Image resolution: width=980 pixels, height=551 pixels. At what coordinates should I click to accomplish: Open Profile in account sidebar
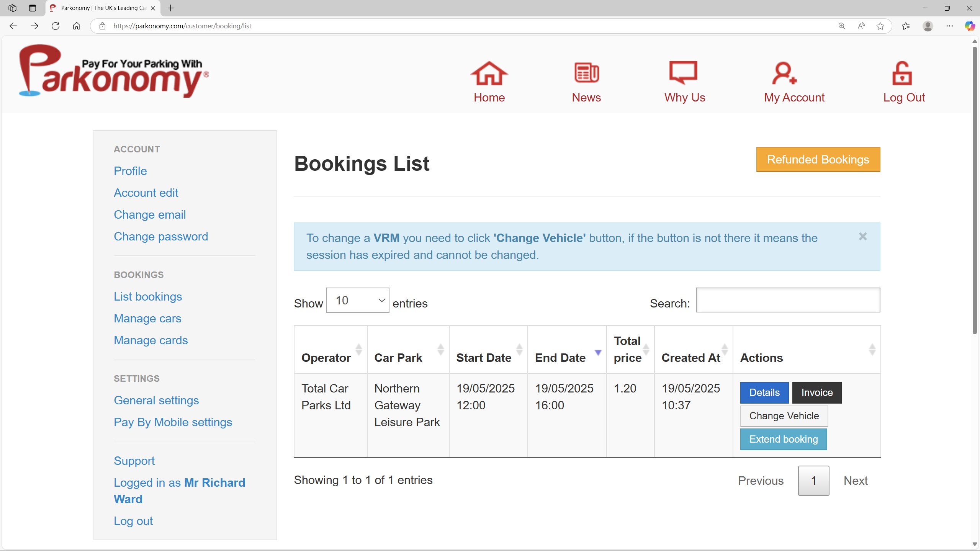point(130,171)
